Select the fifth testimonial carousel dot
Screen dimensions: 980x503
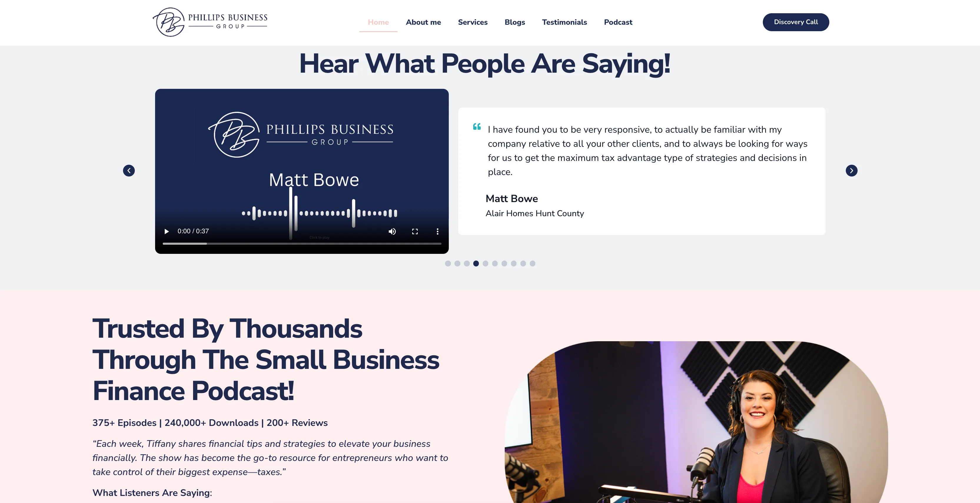pyautogui.click(x=485, y=264)
